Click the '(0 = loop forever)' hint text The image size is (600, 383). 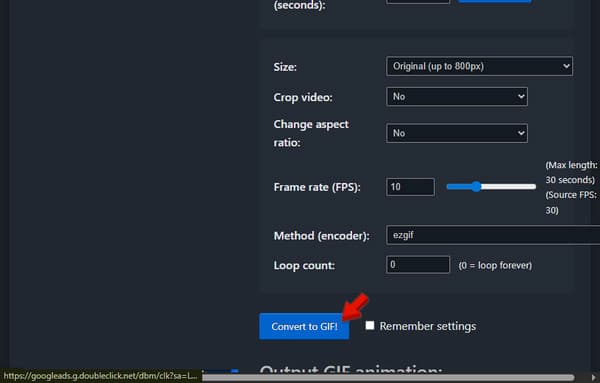[495, 265]
